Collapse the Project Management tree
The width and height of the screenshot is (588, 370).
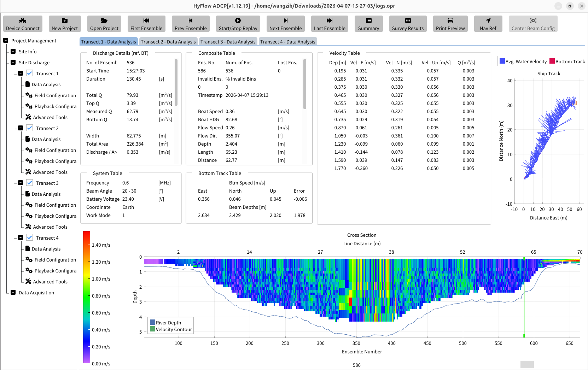click(x=6, y=41)
